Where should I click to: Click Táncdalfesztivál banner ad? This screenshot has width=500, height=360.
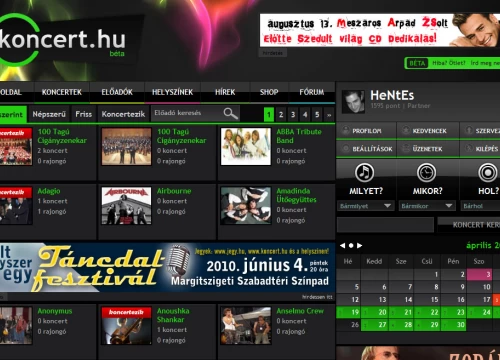point(167,268)
